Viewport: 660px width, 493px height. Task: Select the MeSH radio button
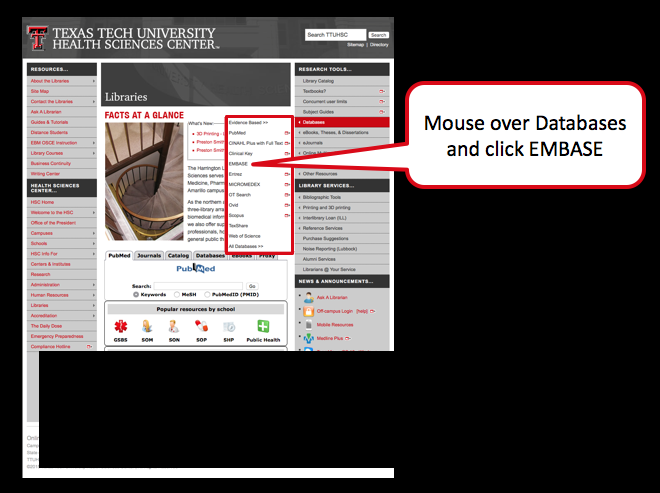tap(177, 295)
